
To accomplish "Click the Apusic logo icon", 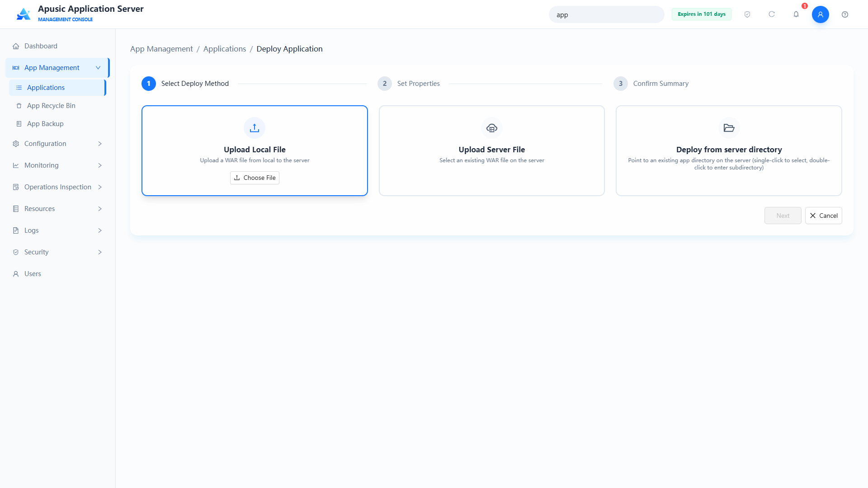I will click(24, 14).
